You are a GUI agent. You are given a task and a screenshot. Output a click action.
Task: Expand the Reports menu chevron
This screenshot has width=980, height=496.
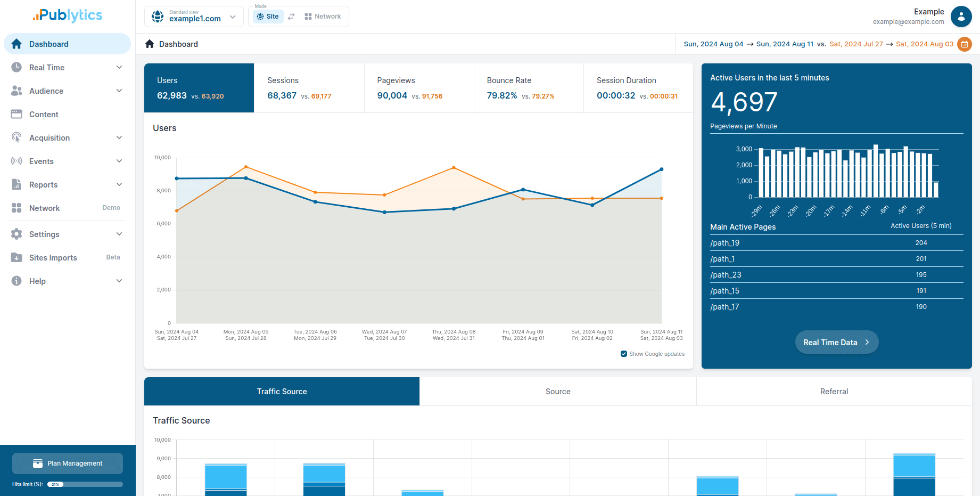(x=119, y=185)
